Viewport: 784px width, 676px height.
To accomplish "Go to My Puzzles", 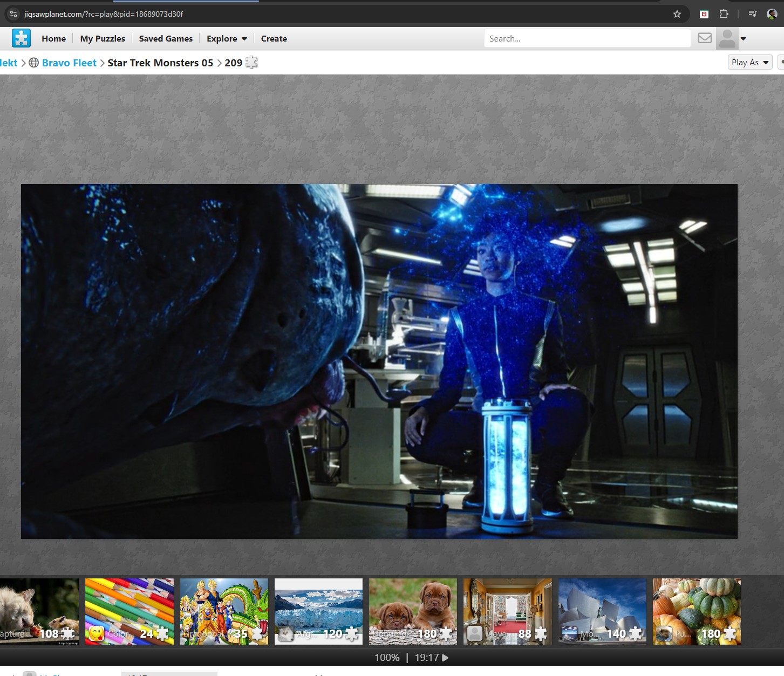I will click(103, 39).
